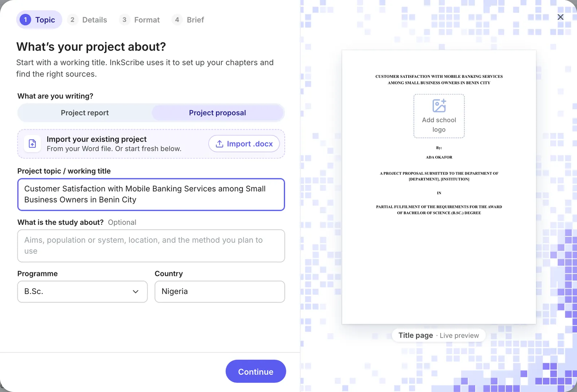Click the Import .docx button
The width and height of the screenshot is (577, 392).
(x=244, y=144)
